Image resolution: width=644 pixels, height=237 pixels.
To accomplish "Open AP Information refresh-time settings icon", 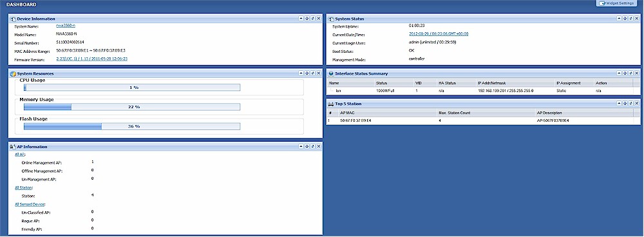I will point(307,146).
